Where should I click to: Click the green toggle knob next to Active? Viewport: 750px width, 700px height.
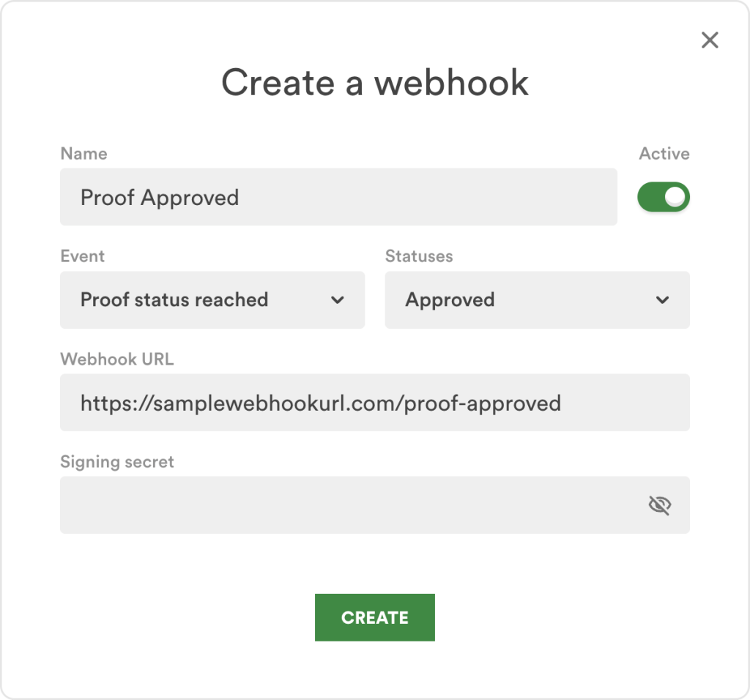675,197
